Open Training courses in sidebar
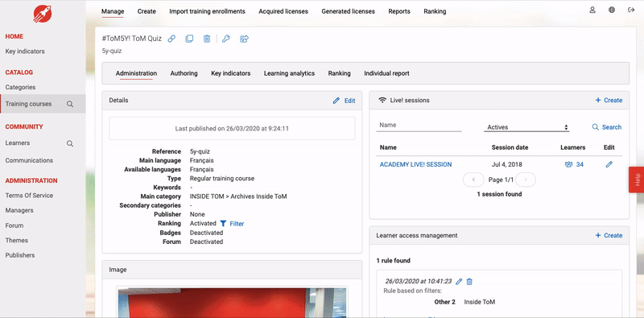This screenshot has width=644, height=318. coord(29,104)
